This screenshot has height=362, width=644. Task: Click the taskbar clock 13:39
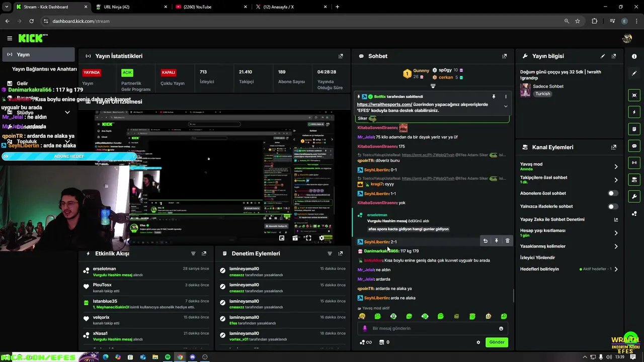(620, 357)
